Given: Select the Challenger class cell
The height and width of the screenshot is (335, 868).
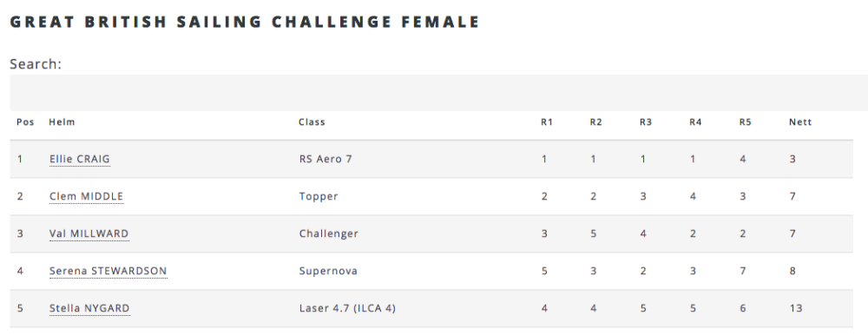Looking at the screenshot, I should pos(329,233).
